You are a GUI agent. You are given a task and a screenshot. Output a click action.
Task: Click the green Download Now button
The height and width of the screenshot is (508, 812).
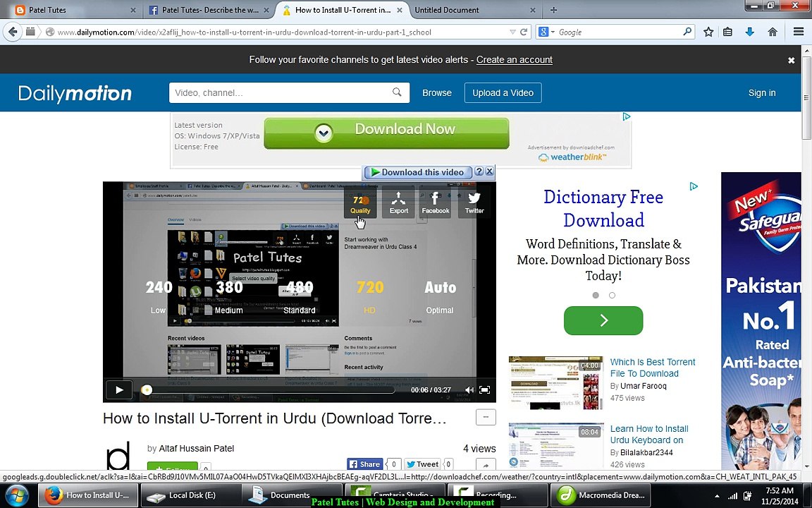[x=386, y=133]
